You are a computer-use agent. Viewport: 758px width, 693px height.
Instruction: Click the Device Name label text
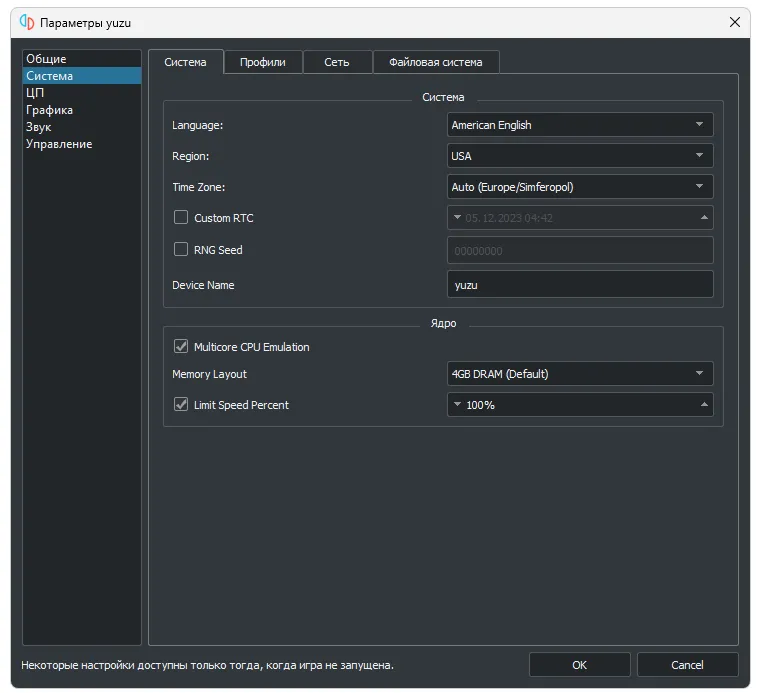[x=203, y=285]
